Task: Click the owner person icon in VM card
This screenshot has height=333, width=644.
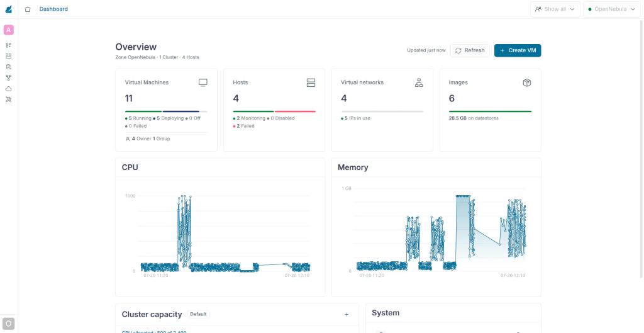Action: 128,139
